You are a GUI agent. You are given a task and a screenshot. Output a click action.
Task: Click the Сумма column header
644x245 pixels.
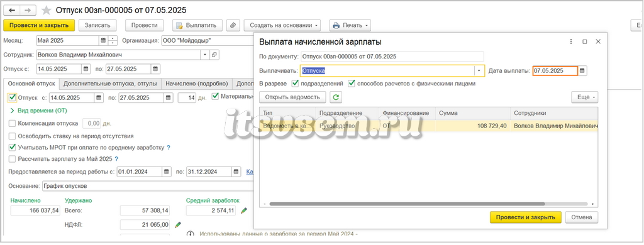(473, 113)
